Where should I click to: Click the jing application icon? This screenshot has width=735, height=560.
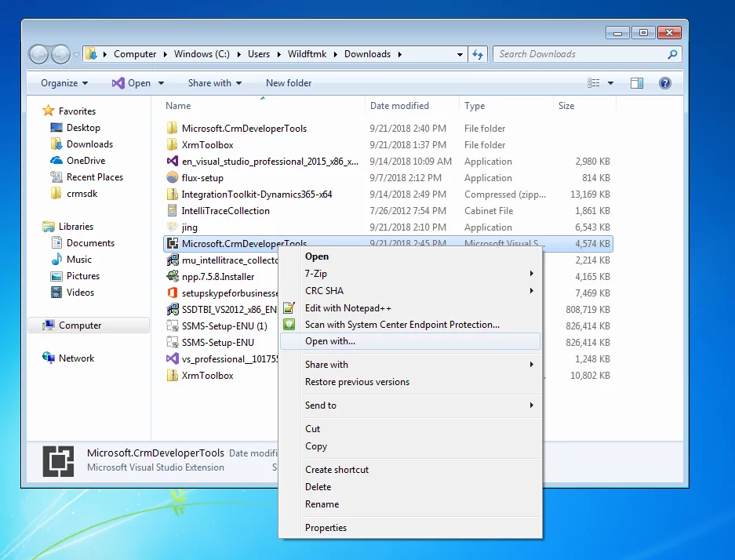[x=173, y=227]
